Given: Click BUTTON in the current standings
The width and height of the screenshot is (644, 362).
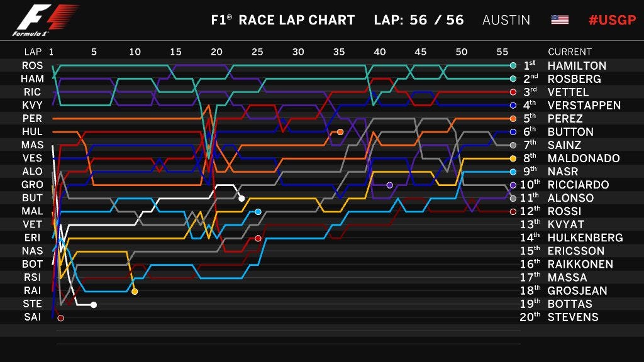Looking at the screenshot, I should [x=570, y=132].
